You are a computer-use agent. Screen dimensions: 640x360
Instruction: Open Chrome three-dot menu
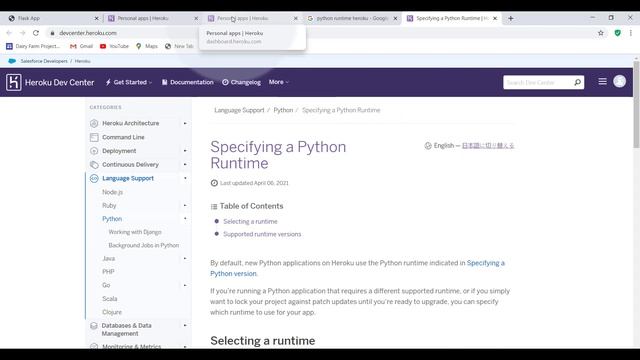point(631,33)
